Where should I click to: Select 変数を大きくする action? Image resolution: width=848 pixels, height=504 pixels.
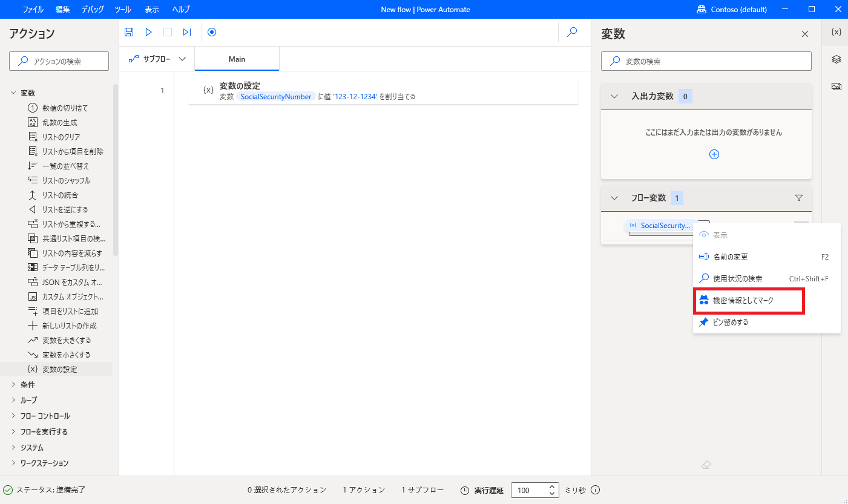59,340
